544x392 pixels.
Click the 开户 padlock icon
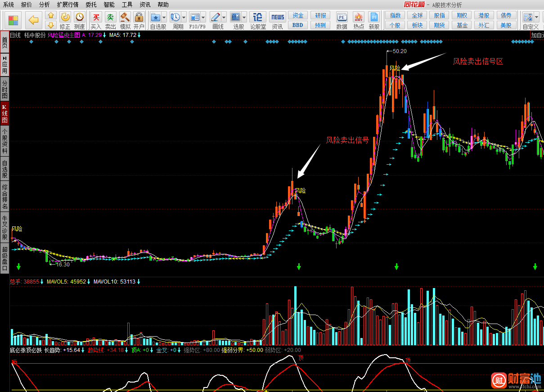click(x=139, y=17)
